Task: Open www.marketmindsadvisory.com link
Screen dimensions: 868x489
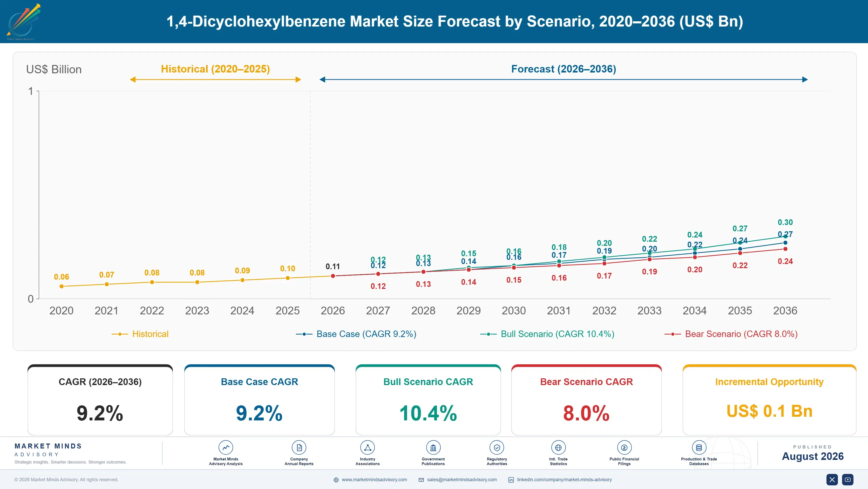Action: 374,480
